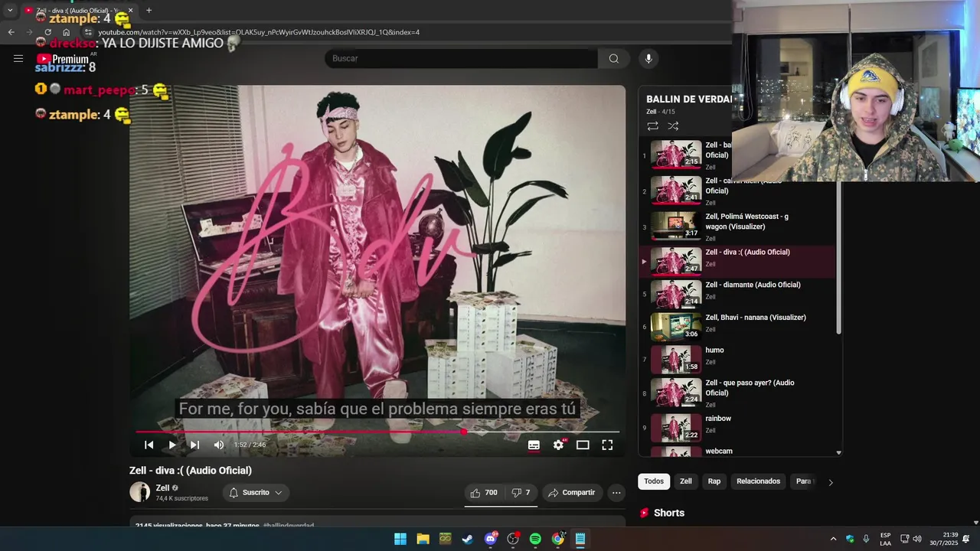Select the Zell filter chip
Viewport: 980px width, 551px height.
point(686,481)
